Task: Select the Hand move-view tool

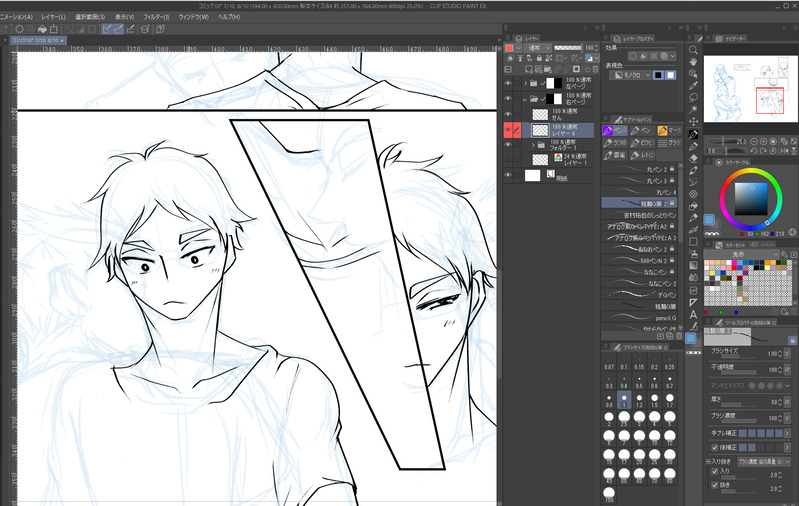Action: pos(693,62)
